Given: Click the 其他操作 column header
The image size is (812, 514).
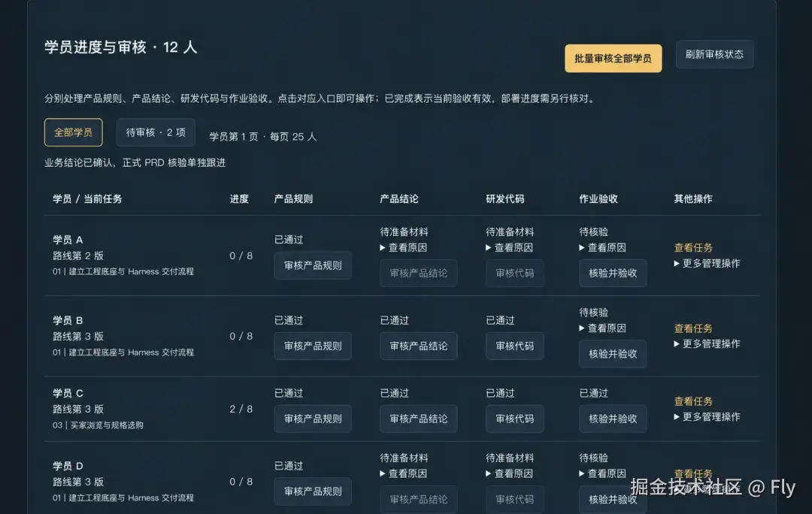Looking at the screenshot, I should [x=693, y=199].
